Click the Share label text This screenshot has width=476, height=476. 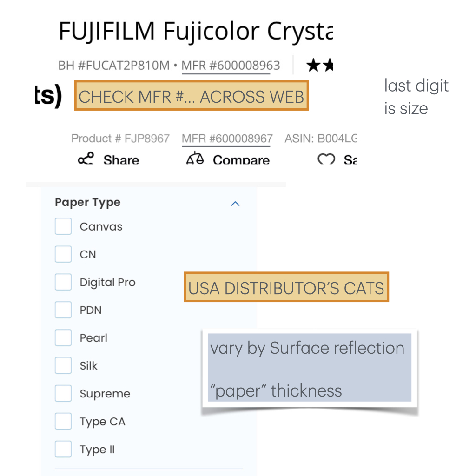coord(121,160)
